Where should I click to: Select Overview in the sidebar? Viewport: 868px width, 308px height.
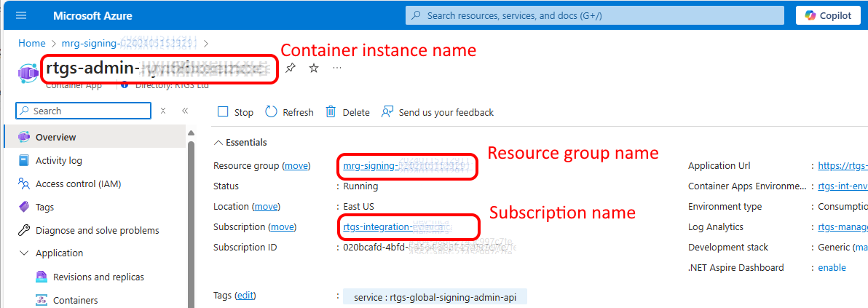point(95,137)
